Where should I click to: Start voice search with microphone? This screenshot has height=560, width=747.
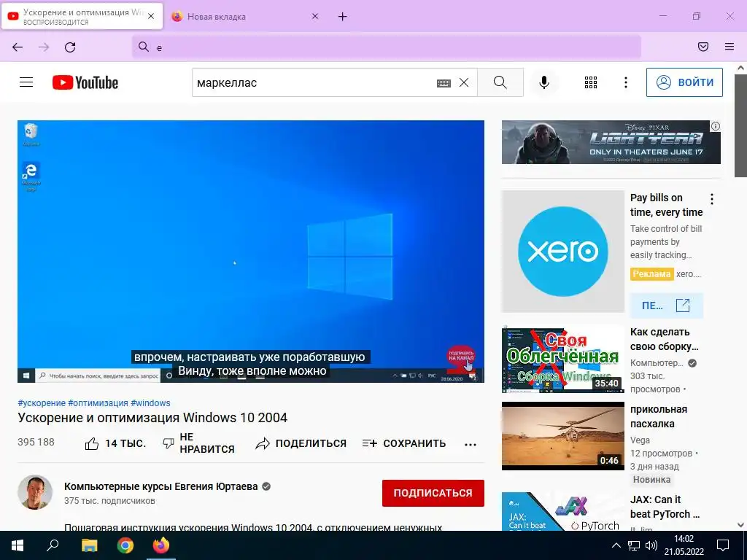pos(544,82)
